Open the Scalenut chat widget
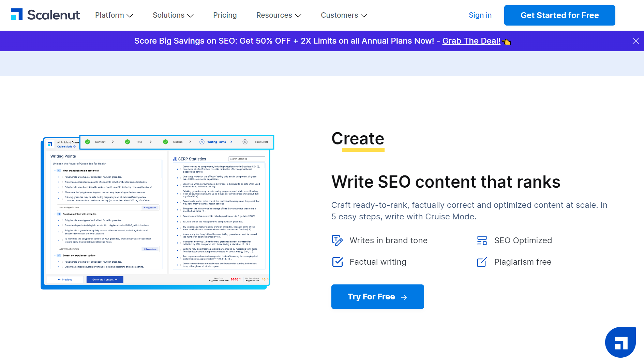Screen dimensions: 644x358 [x=620, y=342]
